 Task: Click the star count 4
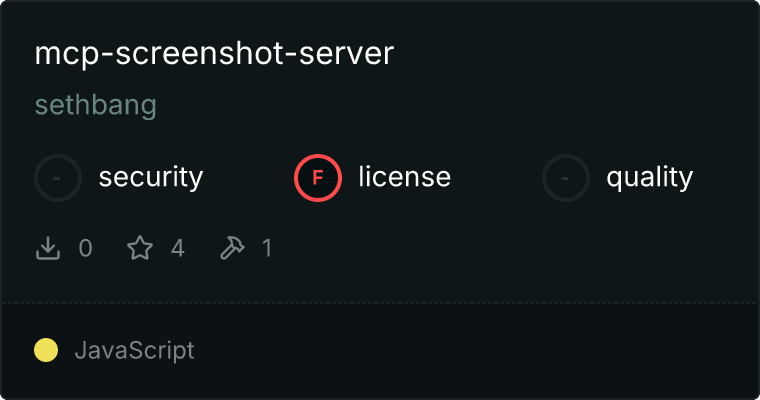click(x=178, y=248)
